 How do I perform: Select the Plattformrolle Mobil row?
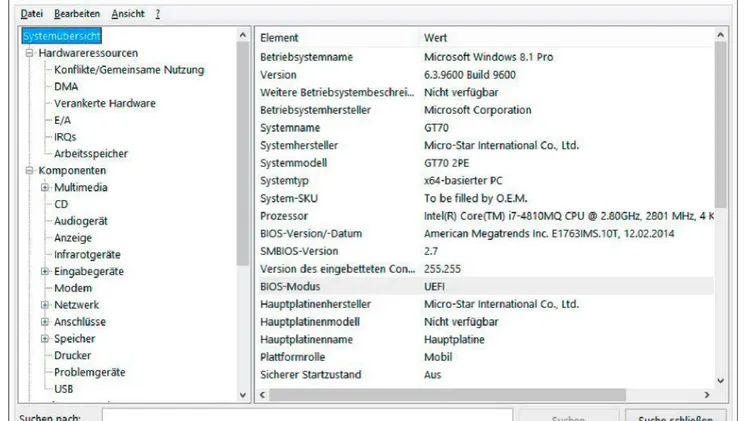(485, 357)
